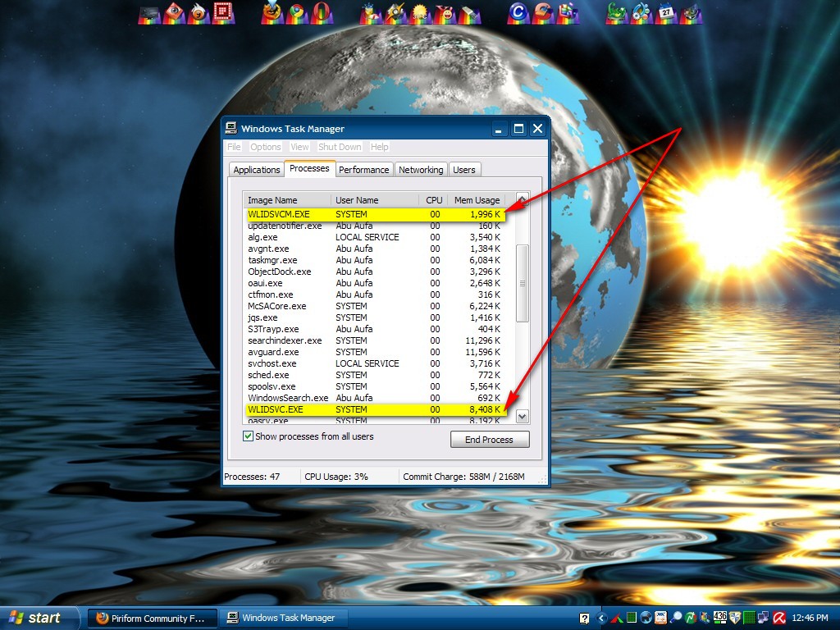Open the Help menu in Task Manager
The height and width of the screenshot is (630, 840).
[379, 147]
